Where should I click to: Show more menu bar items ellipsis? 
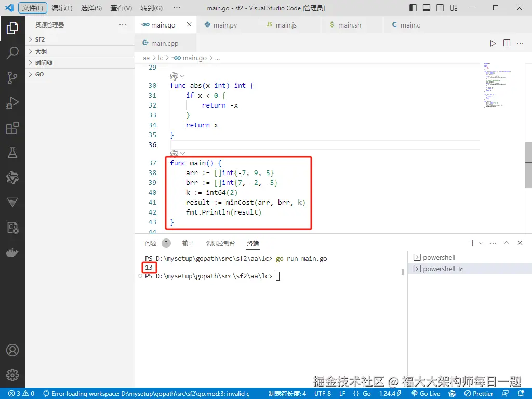(177, 8)
